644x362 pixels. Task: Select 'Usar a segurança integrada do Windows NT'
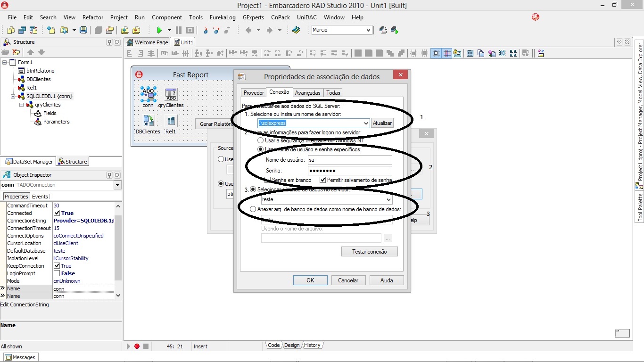260,140
